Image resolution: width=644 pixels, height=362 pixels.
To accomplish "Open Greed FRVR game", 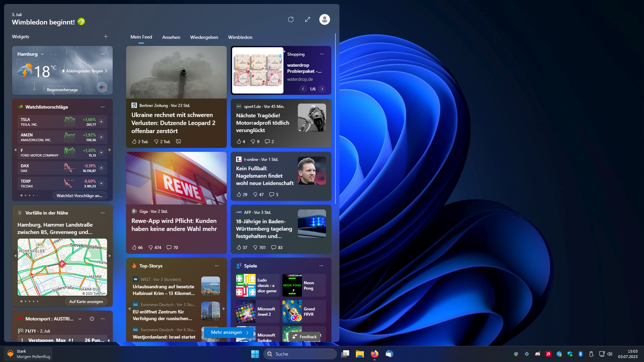I will point(304,312).
